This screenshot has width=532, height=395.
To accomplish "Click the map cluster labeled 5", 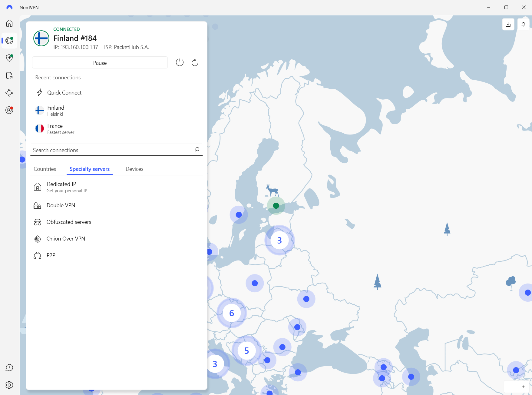I will coord(246,350).
